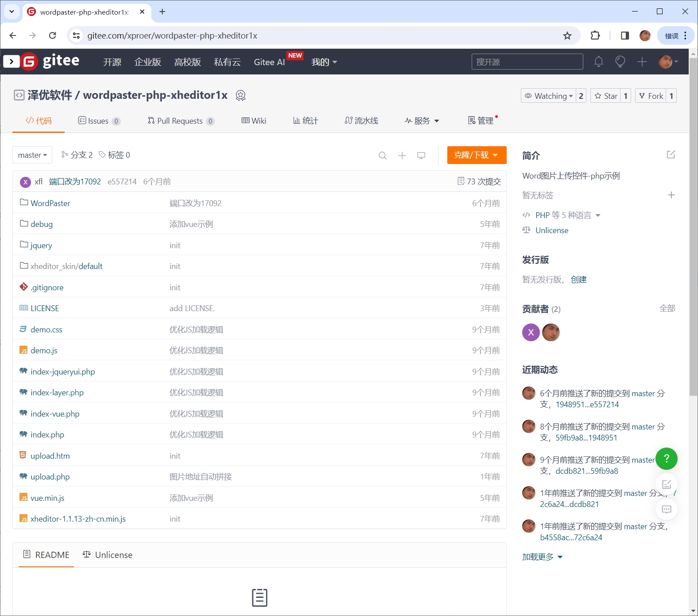Switch to the Issues tab
698x616 pixels.
tap(98, 121)
